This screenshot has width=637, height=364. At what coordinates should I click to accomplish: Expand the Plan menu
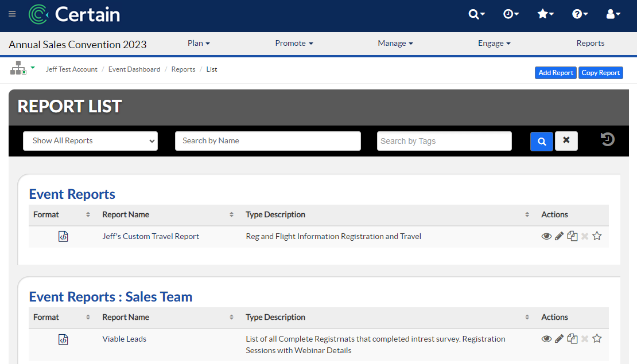tap(199, 43)
